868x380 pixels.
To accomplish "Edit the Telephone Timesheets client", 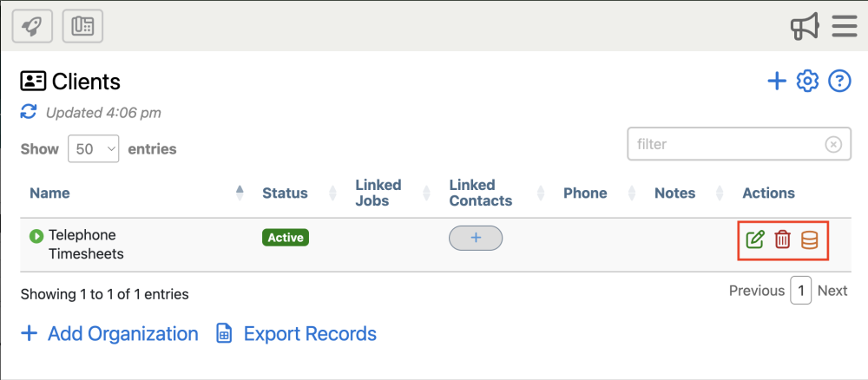I will pos(755,239).
